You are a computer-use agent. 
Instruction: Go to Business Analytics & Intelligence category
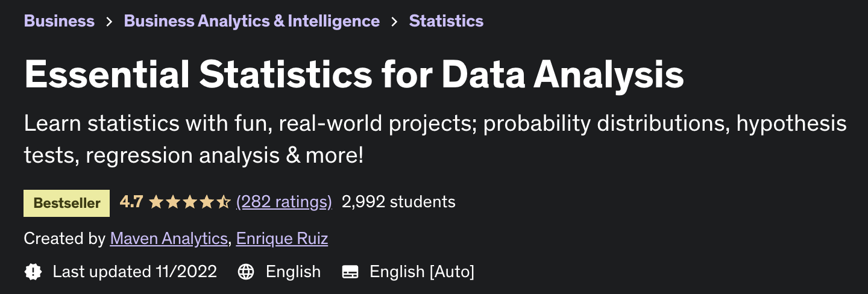pos(252,21)
